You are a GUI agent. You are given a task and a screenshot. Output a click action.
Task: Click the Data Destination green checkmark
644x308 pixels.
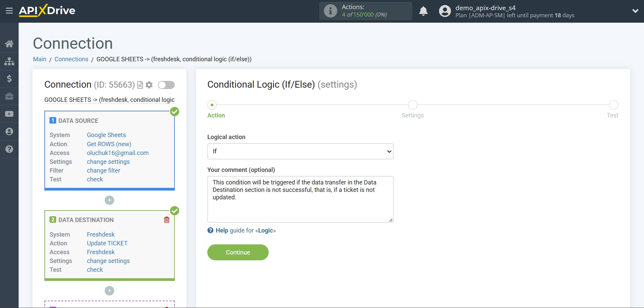[x=174, y=211]
